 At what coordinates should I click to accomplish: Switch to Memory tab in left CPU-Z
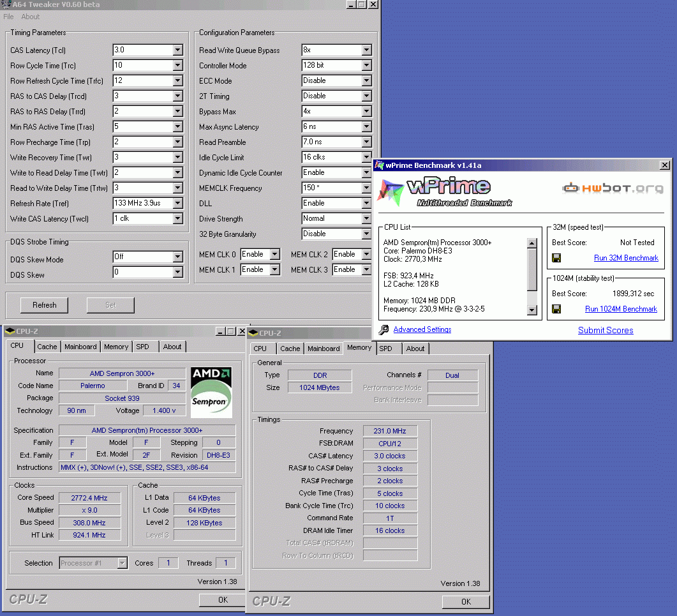pyautogui.click(x=116, y=347)
